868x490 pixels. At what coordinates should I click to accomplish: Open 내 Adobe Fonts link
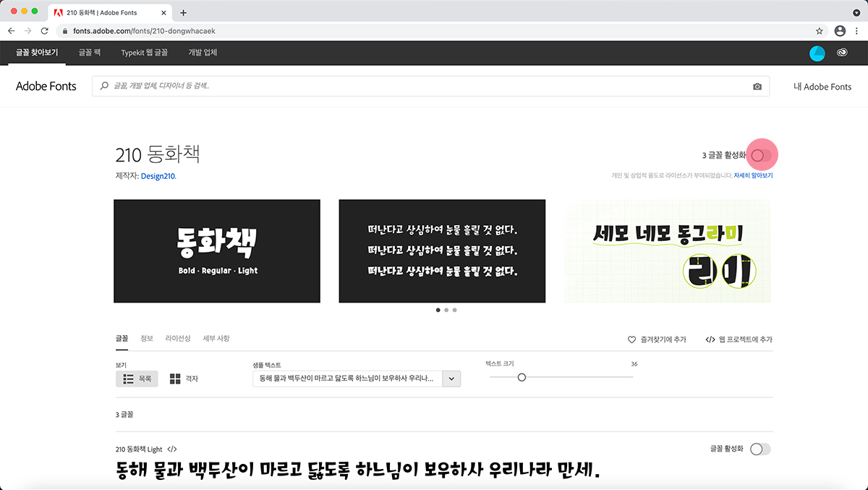(822, 87)
